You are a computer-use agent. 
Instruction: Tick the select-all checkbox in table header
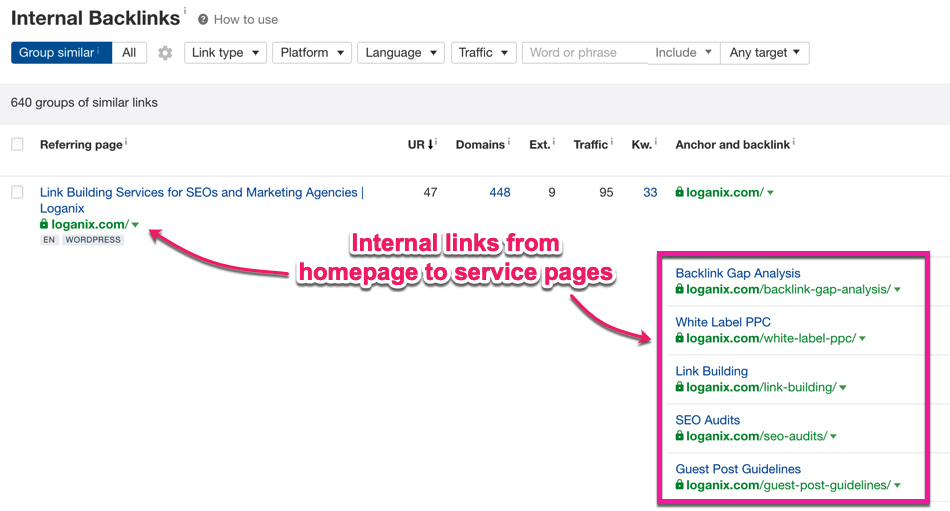tap(17, 144)
